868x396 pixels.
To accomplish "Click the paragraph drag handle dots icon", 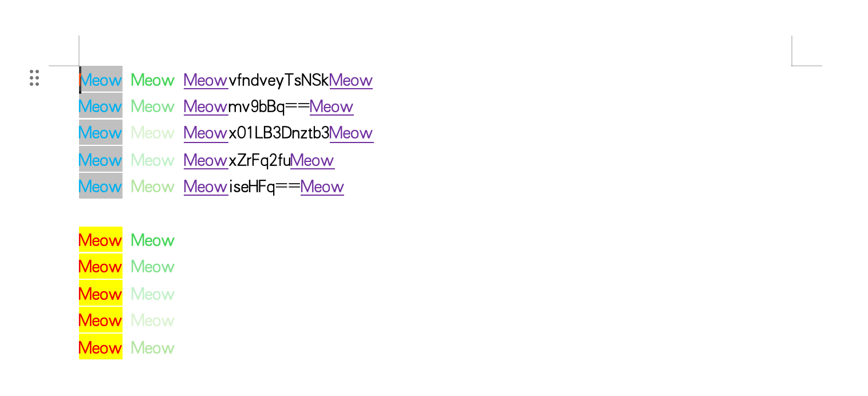I will [x=34, y=78].
